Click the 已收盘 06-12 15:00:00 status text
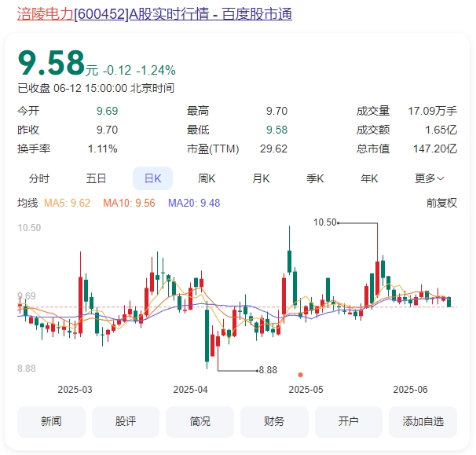The width and height of the screenshot is (476, 455). 96,88
